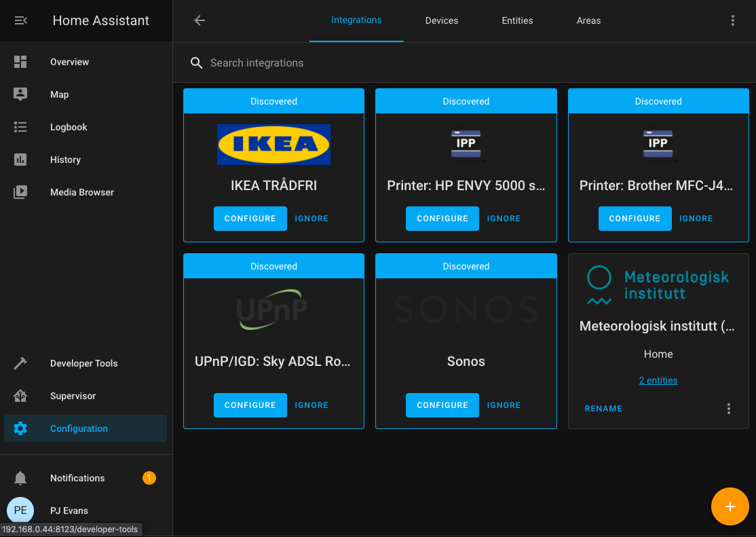The height and width of the screenshot is (537, 756).
Task: Click the IKEA TRÅDFRI card title
Action: (273, 185)
